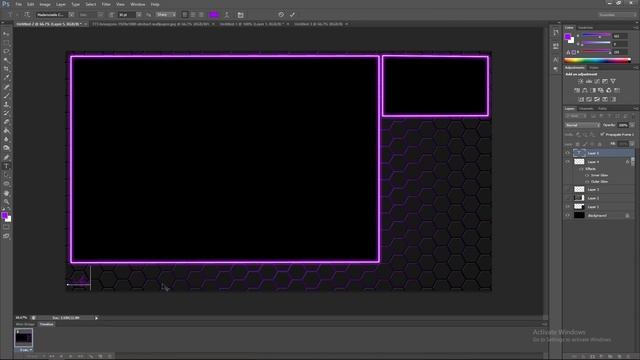Open the collapsed History panel icon
640x360 pixels.
pyautogui.click(x=556, y=32)
